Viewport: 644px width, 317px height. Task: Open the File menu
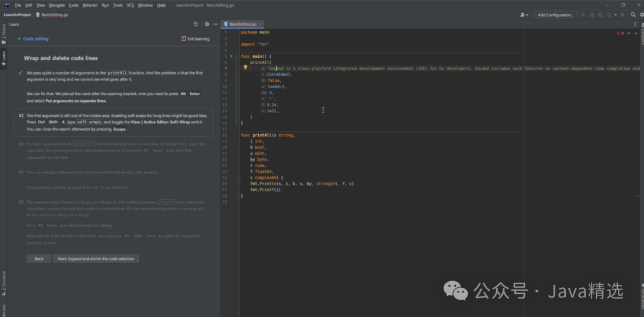click(x=18, y=5)
